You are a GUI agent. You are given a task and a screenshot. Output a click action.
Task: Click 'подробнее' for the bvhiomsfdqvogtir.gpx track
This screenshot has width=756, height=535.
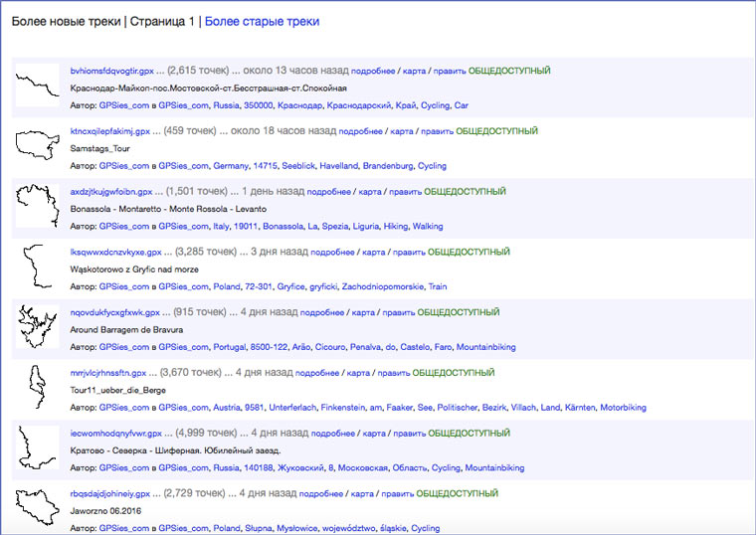373,72
